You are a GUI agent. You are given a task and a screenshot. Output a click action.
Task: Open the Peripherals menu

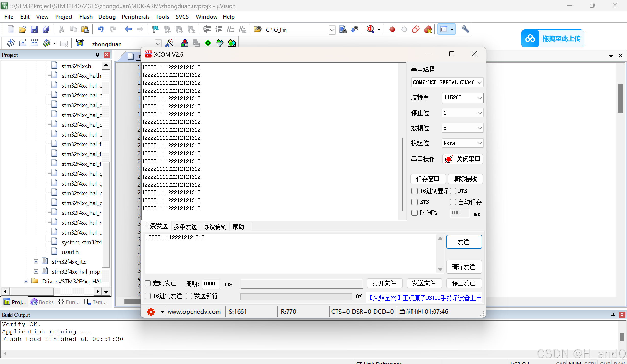coord(136,17)
